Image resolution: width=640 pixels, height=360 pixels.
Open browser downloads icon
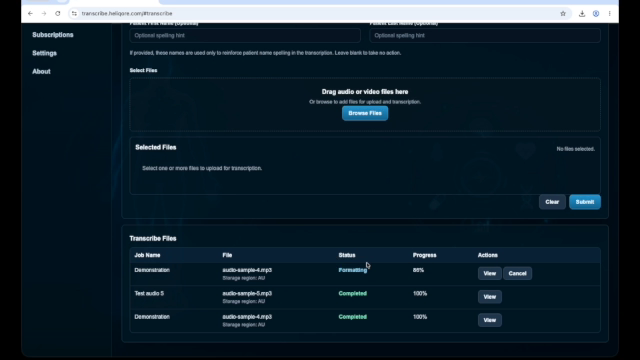(x=582, y=13)
